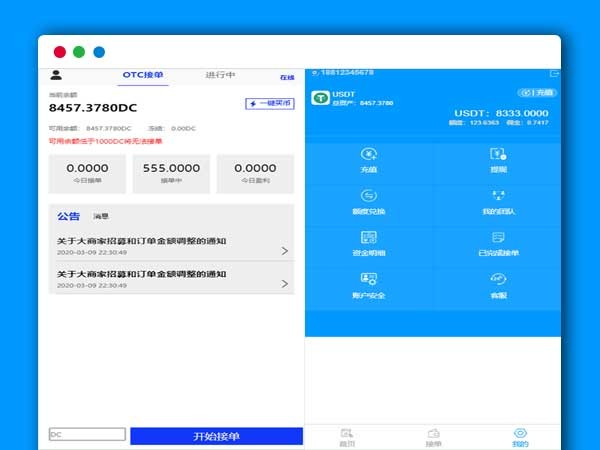Click the logout icon beside the phone number
Viewport: 600px width, 450px height.
pyautogui.click(x=554, y=73)
